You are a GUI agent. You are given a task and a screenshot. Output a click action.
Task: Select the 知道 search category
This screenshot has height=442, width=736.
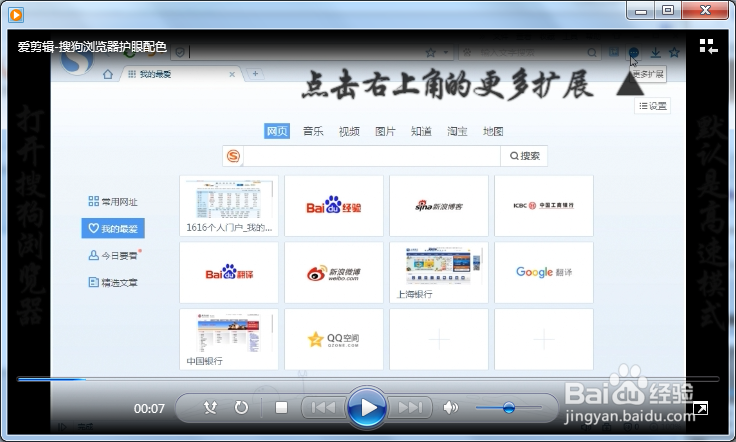pyautogui.click(x=421, y=131)
